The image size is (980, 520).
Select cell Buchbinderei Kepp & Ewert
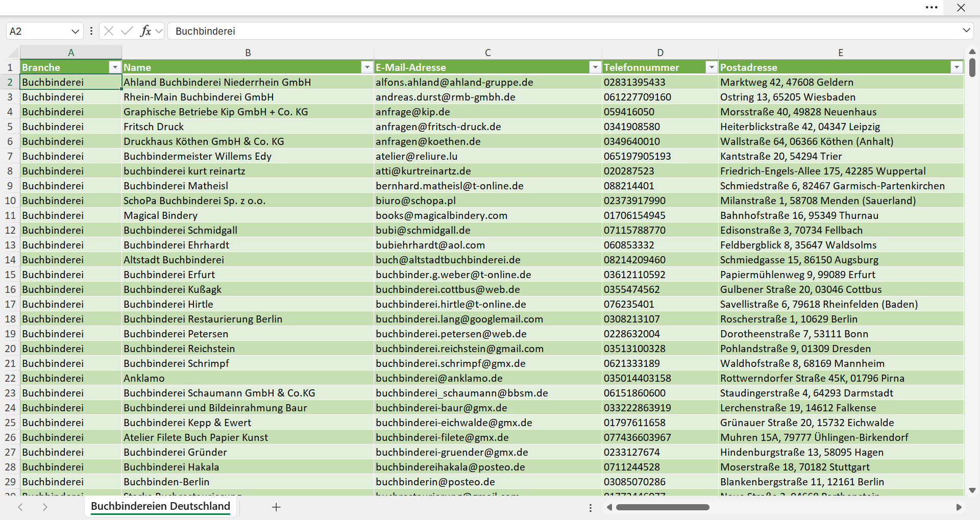(248, 423)
